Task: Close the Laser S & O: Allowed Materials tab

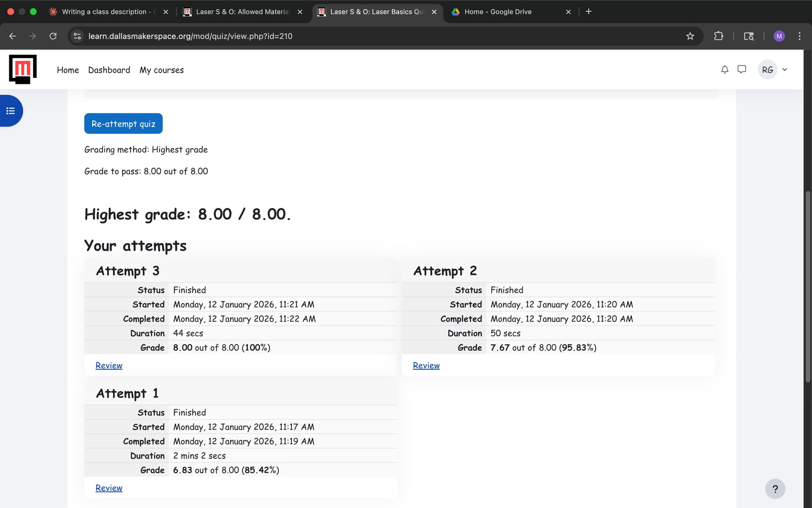Action: (x=300, y=12)
